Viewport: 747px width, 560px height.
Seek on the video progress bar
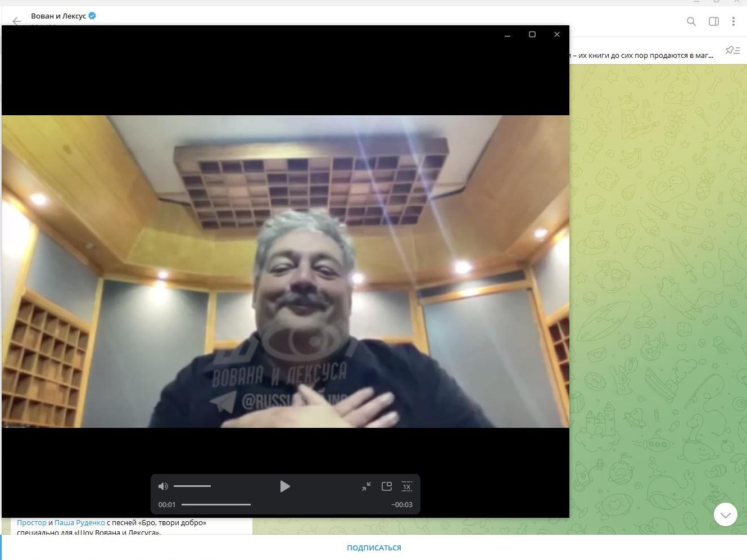tap(216, 505)
